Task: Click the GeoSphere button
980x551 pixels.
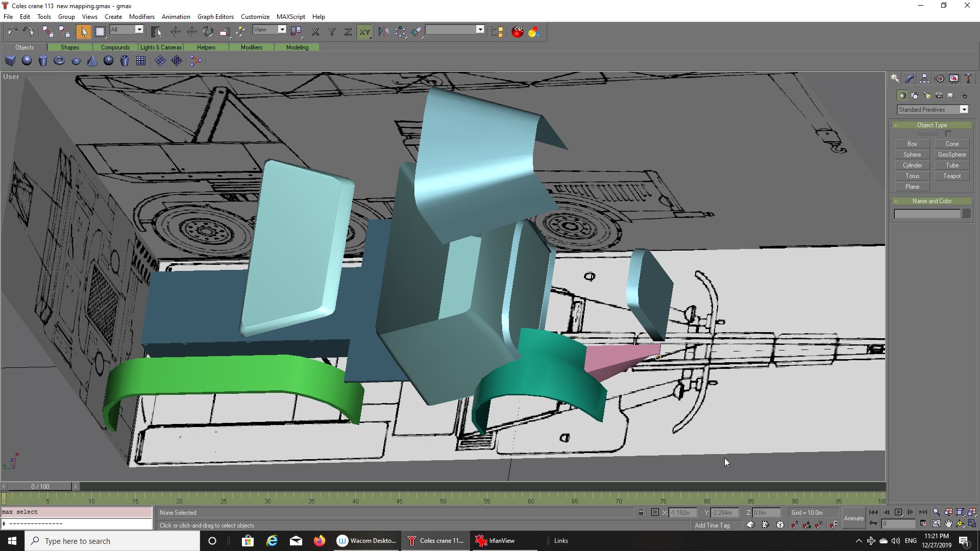Action: [951, 155]
